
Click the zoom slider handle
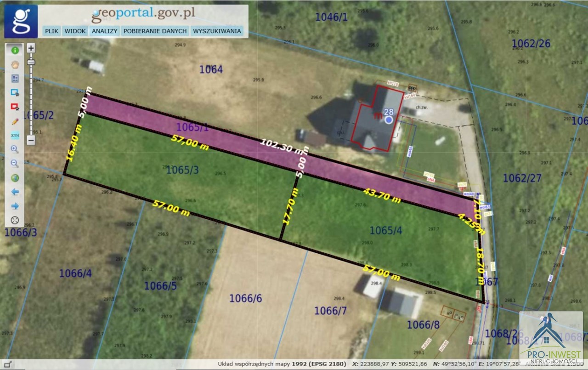[31, 62]
